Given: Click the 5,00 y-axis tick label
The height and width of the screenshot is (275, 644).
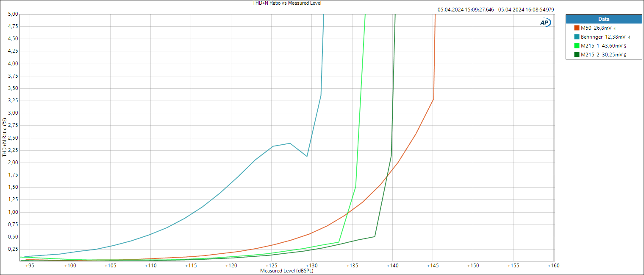Looking at the screenshot, I should pos(13,14).
